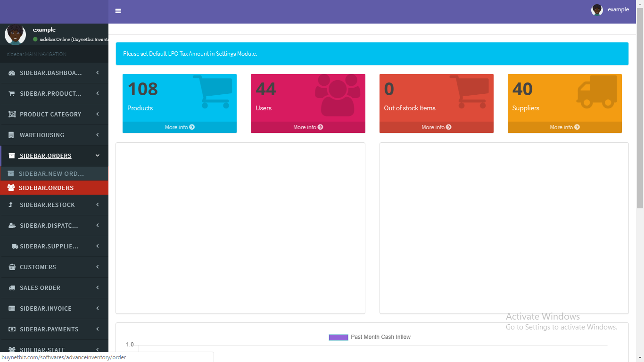Open the New Order submenu item

click(x=51, y=174)
